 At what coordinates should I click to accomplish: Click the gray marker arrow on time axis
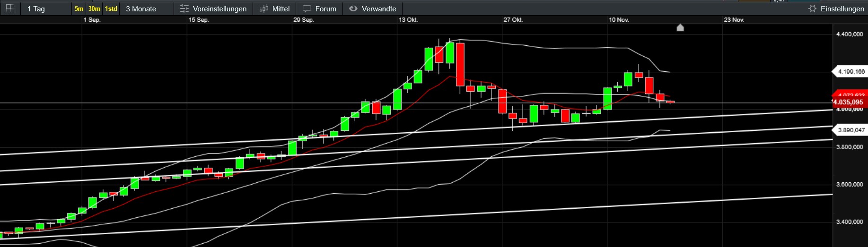tap(680, 27)
